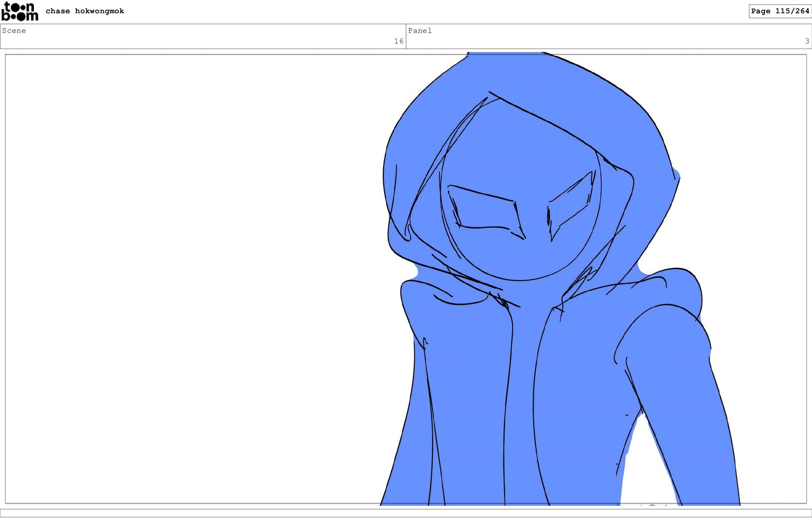Click the Toon Boom logo
Screen dimensions: 812x525
coord(19,11)
